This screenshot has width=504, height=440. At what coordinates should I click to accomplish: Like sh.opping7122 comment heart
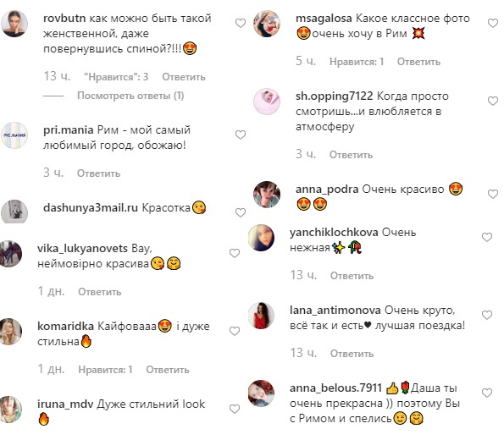point(493,102)
